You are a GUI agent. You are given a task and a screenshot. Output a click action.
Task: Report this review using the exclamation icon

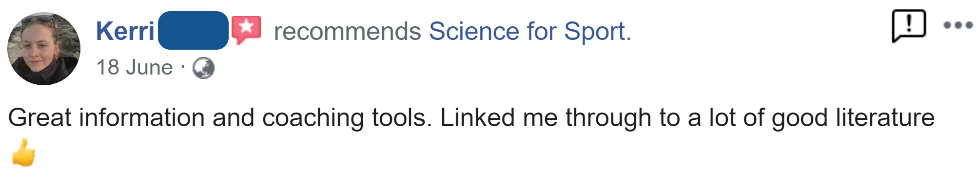[909, 26]
